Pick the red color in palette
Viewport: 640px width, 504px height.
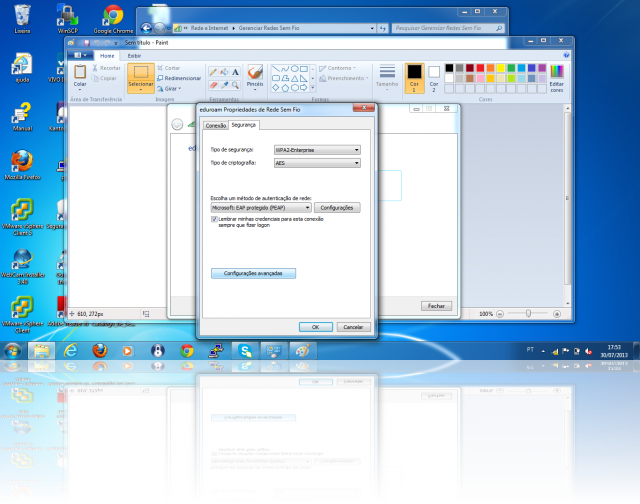tap(480, 68)
